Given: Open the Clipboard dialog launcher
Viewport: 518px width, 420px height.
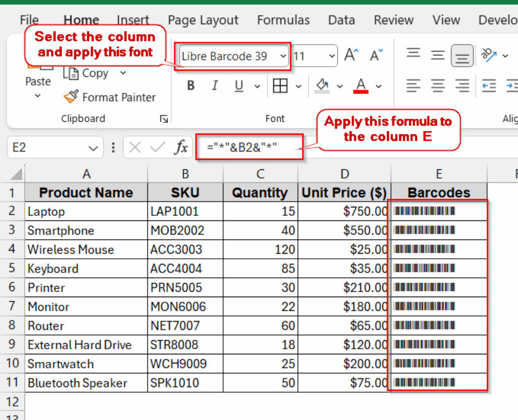Looking at the screenshot, I should tap(163, 118).
